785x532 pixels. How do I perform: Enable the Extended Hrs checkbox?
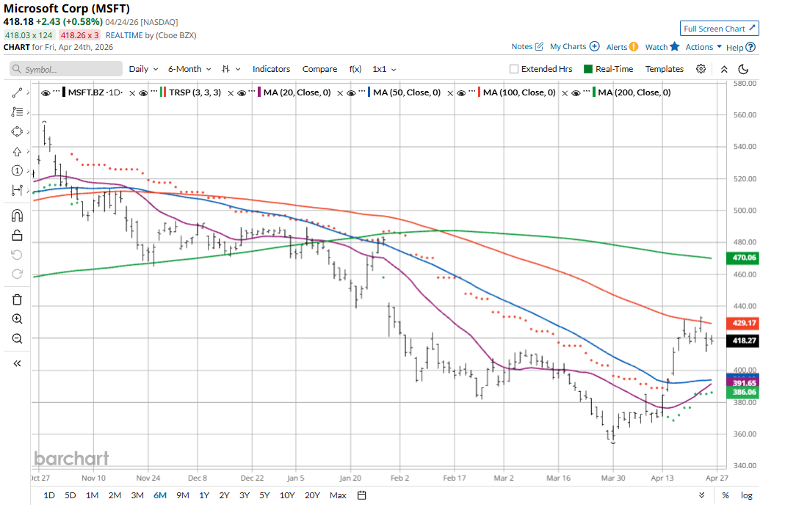[514, 69]
